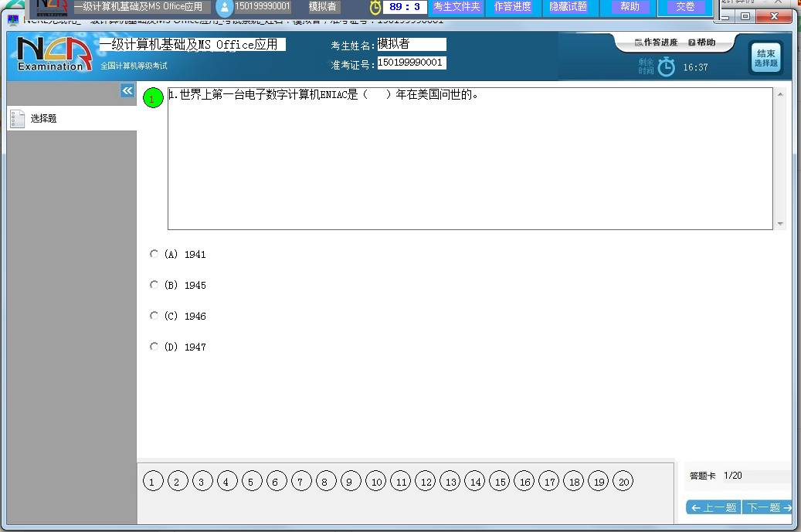This screenshot has height=532, width=801.
Task: Click the 89:3 countdown display
Action: click(405, 7)
